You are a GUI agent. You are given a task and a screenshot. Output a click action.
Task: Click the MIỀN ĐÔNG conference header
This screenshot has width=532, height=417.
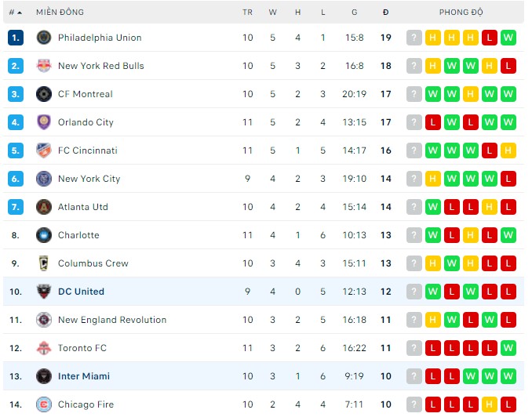click(60, 13)
